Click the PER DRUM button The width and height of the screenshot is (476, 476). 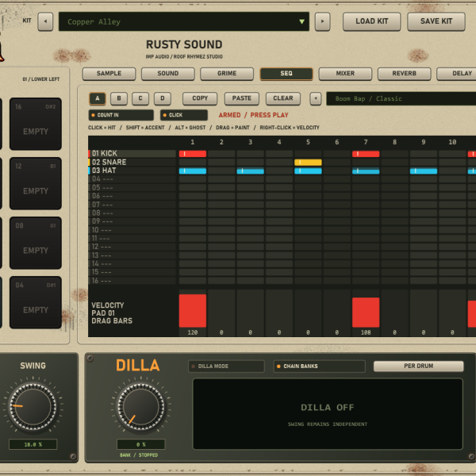(x=418, y=366)
